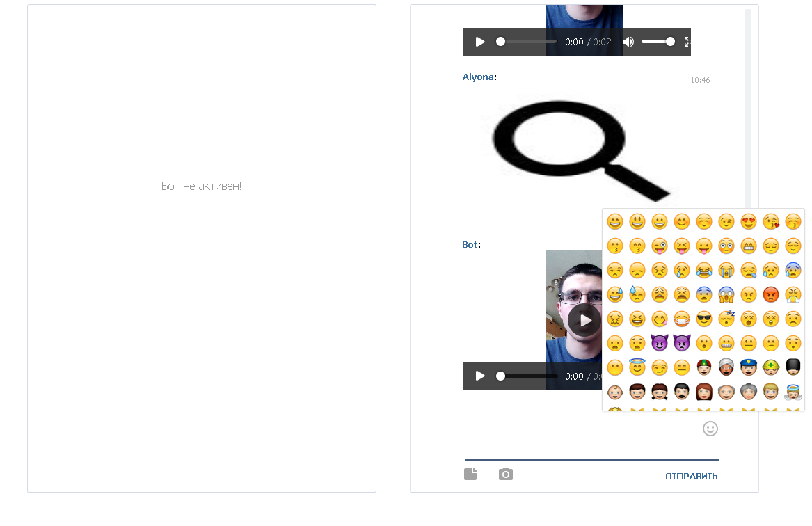Open the emoji picker smiley icon
The width and height of the screenshot is (812, 526).
click(x=710, y=429)
